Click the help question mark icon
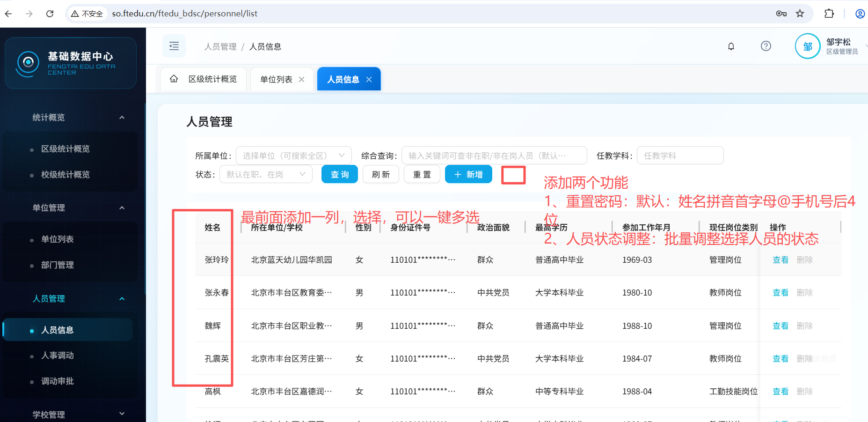This screenshot has height=422, width=868. click(766, 46)
